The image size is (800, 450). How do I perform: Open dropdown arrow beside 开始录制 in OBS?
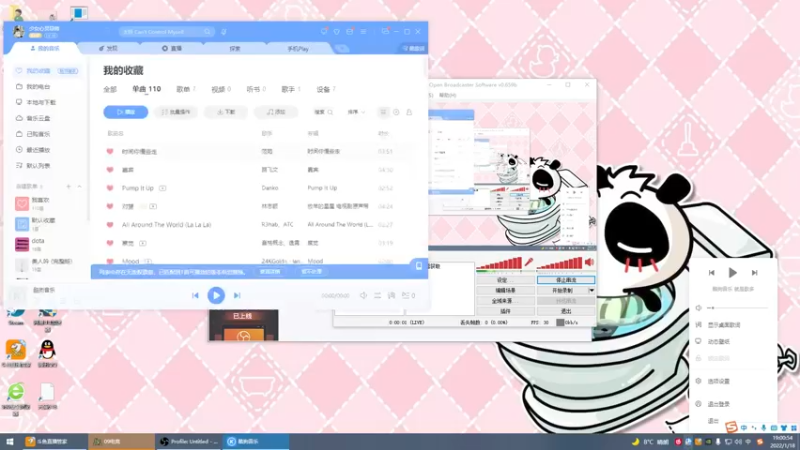pos(591,290)
